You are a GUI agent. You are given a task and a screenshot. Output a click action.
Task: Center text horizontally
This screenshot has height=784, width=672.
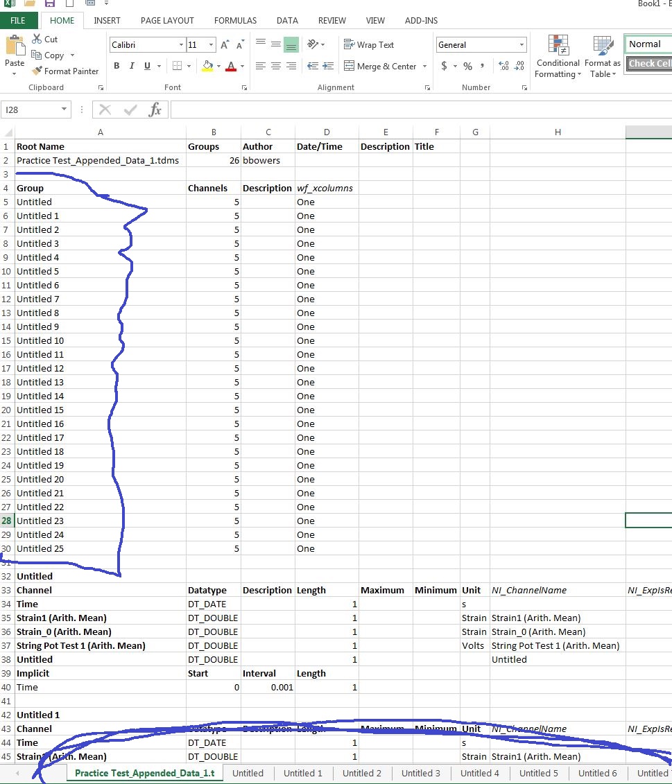pos(276,66)
